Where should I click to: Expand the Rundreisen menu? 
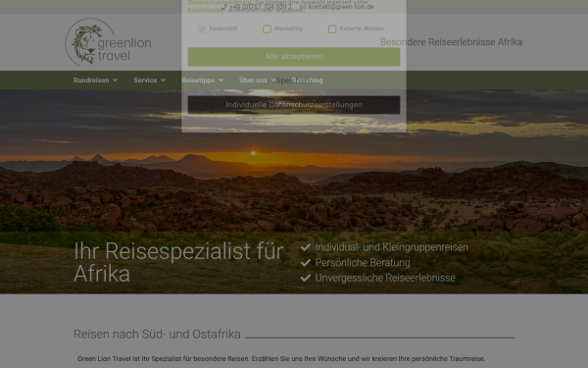[x=95, y=80]
